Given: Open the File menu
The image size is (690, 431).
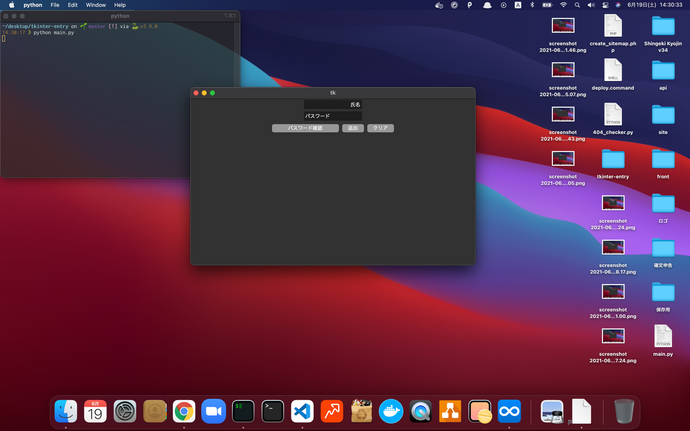Looking at the screenshot, I should tap(55, 5).
